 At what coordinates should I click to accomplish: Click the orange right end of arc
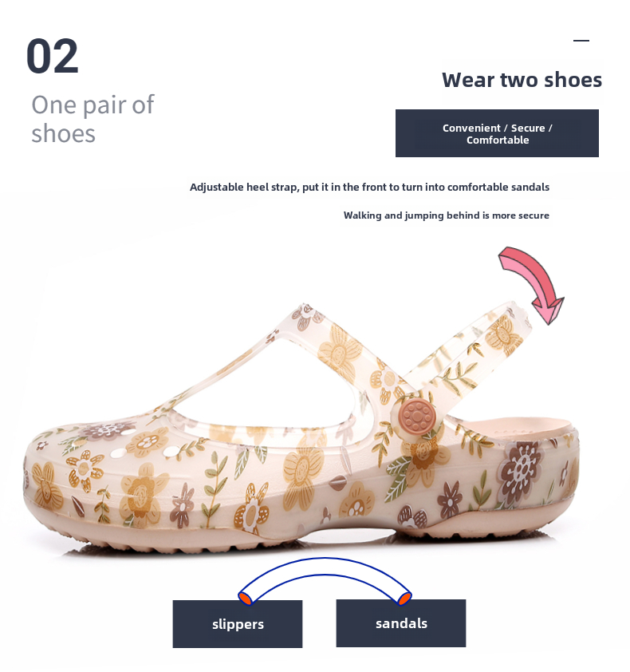pyautogui.click(x=405, y=598)
